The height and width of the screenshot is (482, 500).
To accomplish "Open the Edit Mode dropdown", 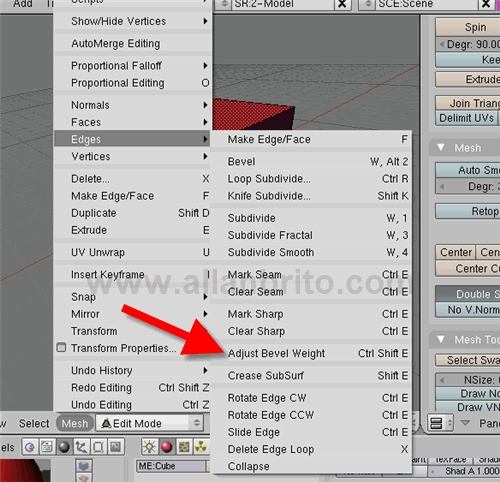I will pyautogui.click(x=149, y=423).
